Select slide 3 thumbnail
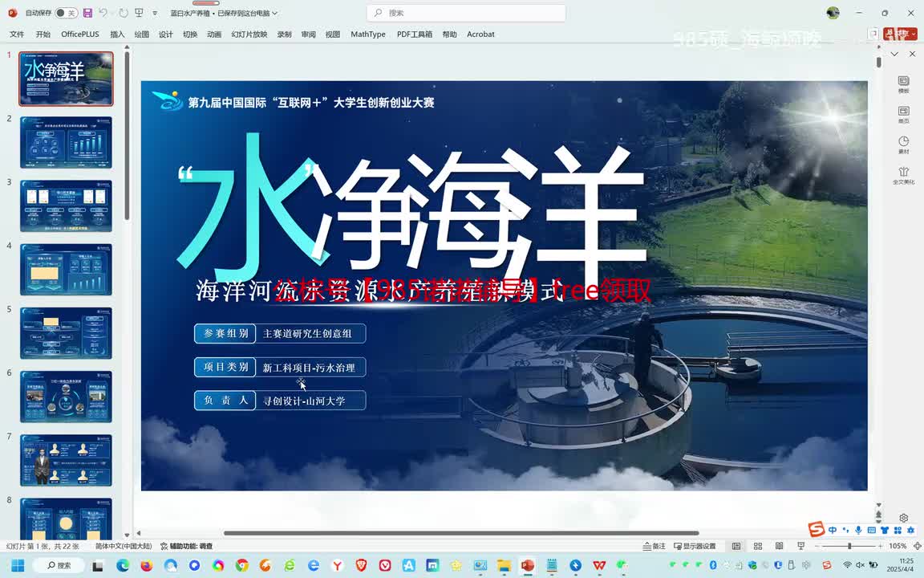 click(x=66, y=206)
